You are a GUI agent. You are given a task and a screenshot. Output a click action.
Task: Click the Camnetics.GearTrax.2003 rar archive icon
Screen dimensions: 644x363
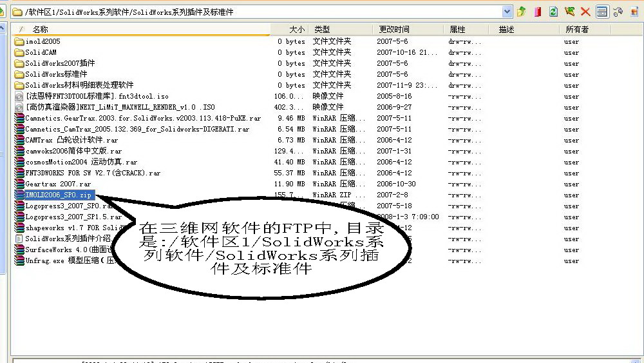tap(19, 119)
